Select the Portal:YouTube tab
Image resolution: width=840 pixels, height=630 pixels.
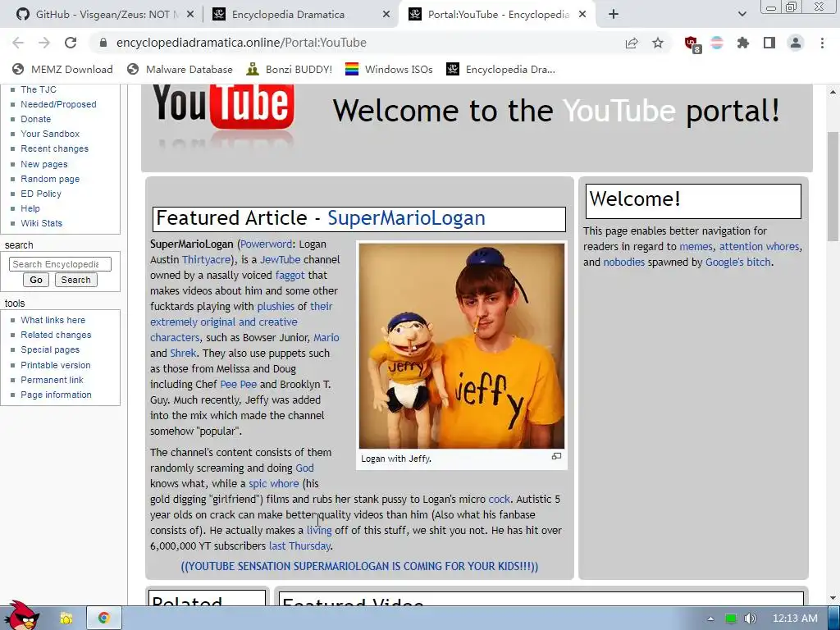coord(495,15)
